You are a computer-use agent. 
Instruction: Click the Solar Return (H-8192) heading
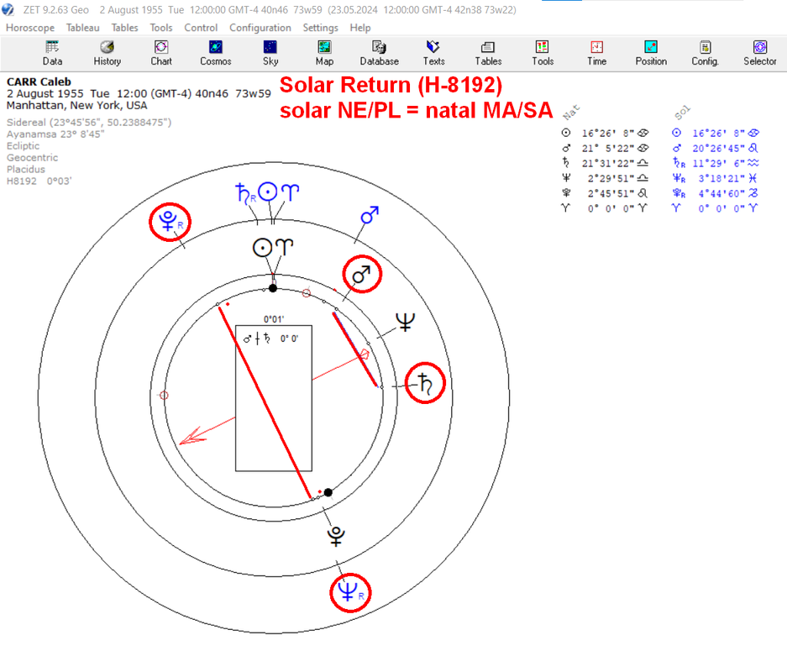tap(391, 85)
